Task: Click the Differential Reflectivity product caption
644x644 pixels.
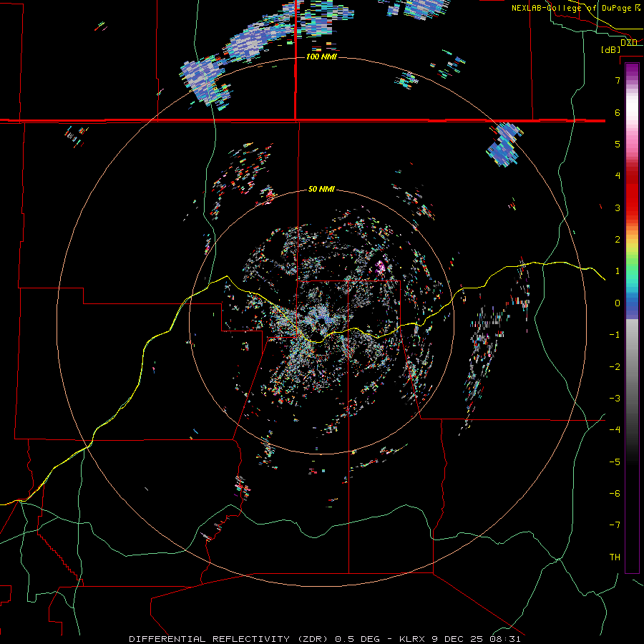Action: (x=324, y=639)
